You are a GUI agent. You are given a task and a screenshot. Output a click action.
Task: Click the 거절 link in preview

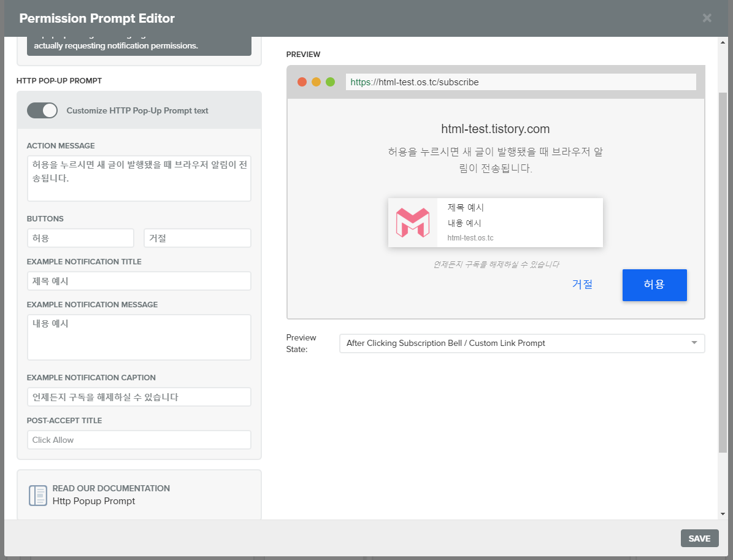[x=582, y=285]
